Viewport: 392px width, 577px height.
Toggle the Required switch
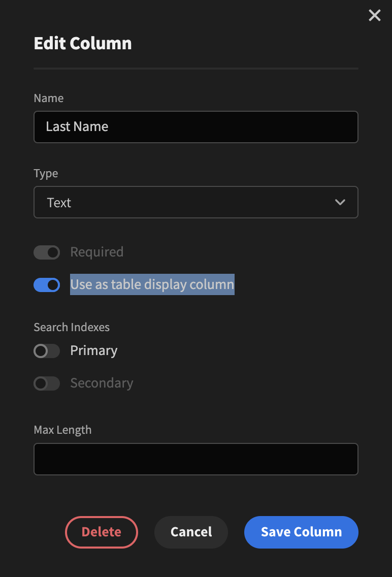click(x=47, y=252)
